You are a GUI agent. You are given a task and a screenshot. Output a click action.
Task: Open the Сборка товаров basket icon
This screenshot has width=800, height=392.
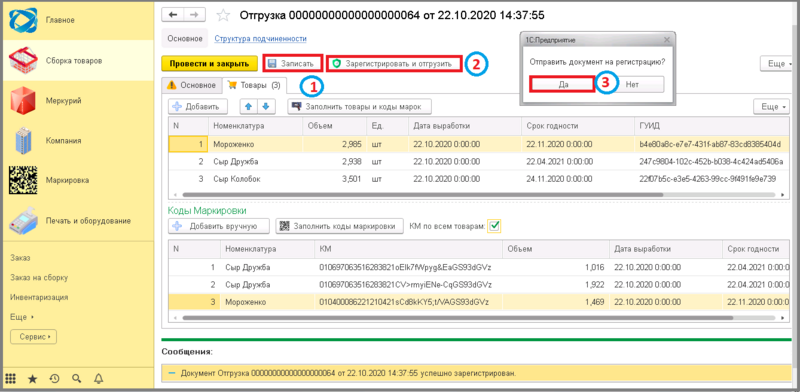[x=23, y=60]
